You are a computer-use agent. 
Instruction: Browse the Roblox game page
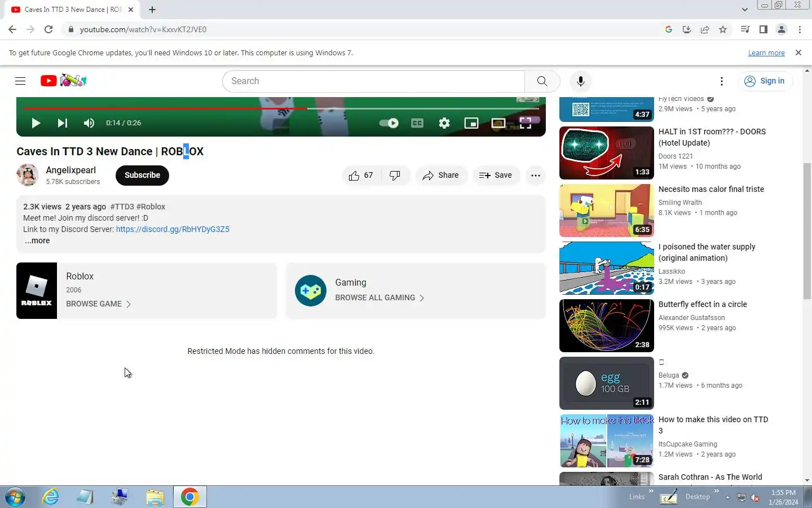tap(99, 304)
